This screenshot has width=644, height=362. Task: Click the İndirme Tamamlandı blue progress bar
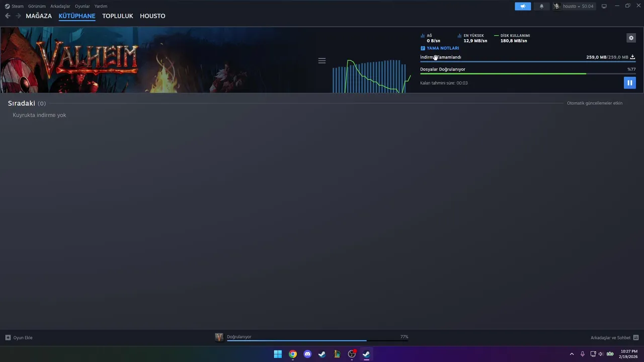pos(528,61)
